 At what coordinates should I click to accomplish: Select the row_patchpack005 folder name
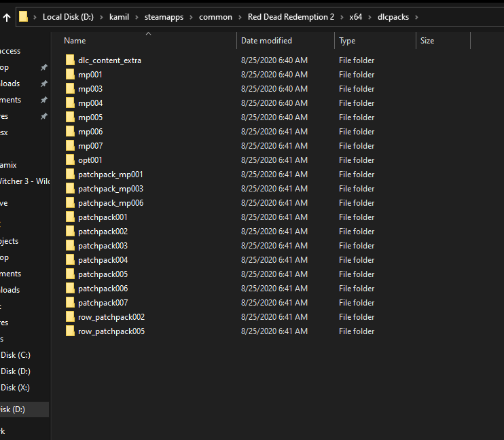tap(111, 331)
